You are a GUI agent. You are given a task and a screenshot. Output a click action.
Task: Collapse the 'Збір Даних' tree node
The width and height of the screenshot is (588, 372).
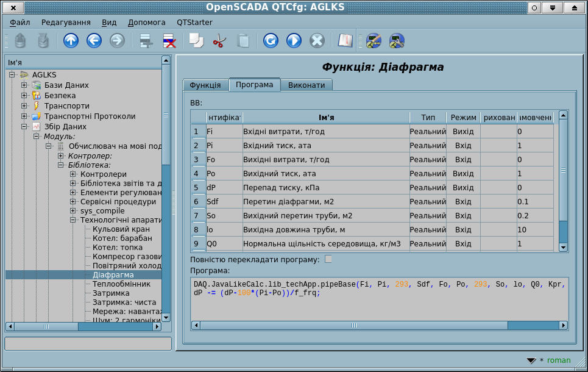(24, 127)
